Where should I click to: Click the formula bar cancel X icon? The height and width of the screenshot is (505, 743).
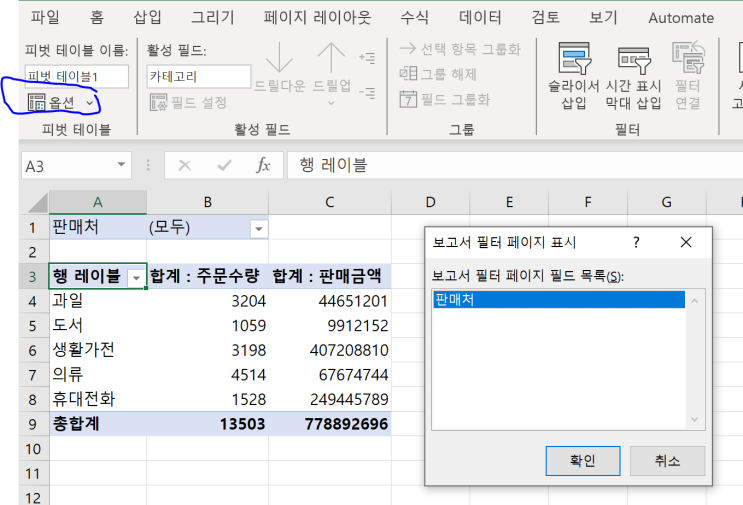coord(184,165)
